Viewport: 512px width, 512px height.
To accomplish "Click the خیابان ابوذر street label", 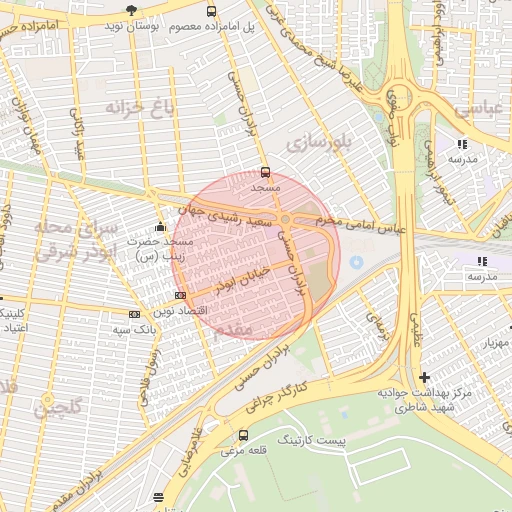I will [243, 281].
